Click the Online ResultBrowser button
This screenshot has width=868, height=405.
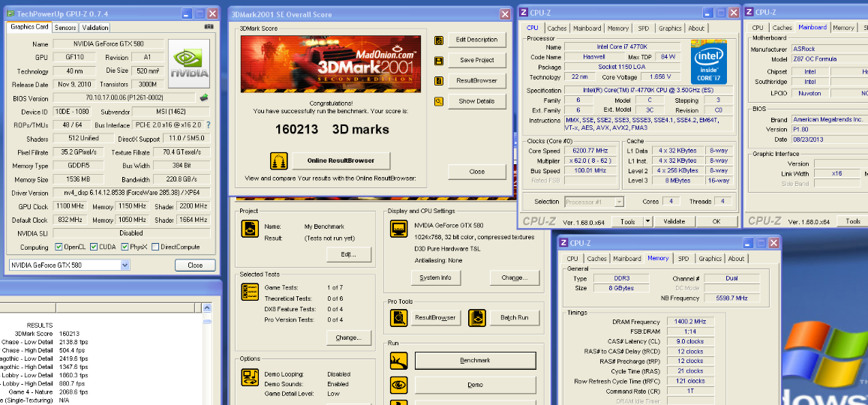point(341,161)
